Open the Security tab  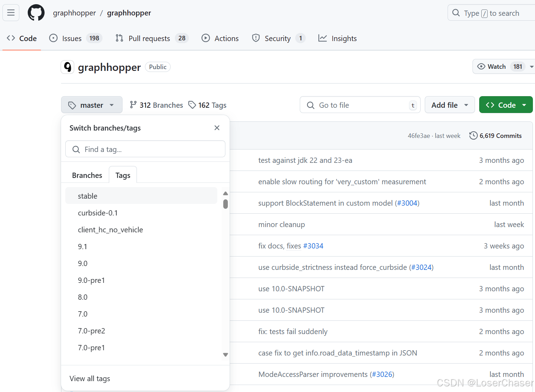[279, 38]
